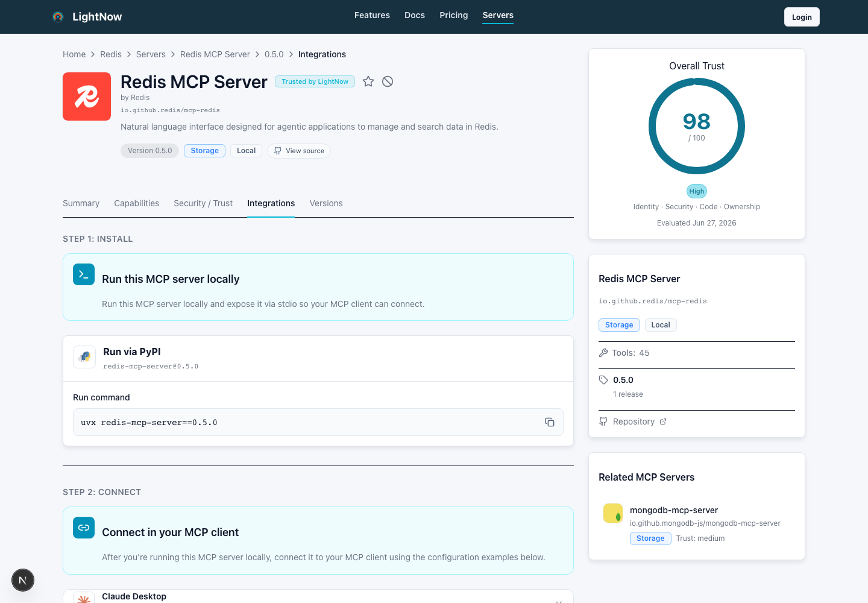The width and height of the screenshot is (868, 603).
Task: Click the red Redis server logo
Action: coord(87,96)
